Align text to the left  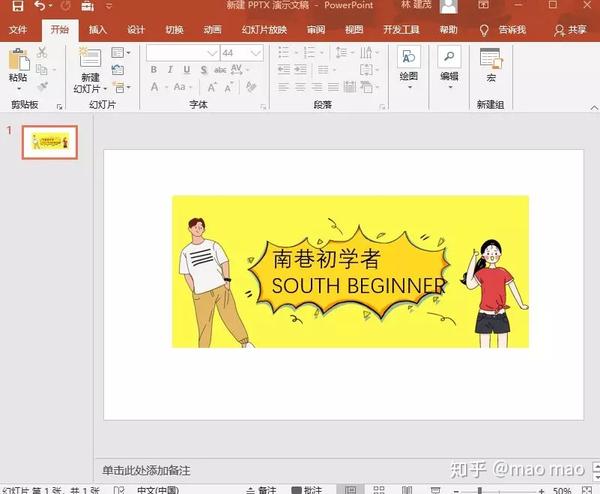(284, 87)
